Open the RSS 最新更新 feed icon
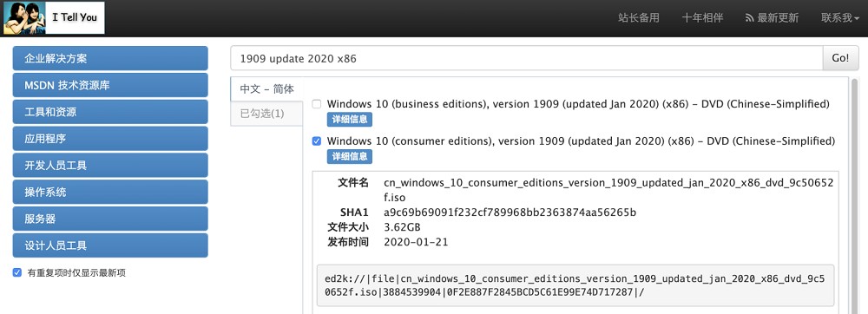This screenshot has height=314, width=868. tap(750, 18)
